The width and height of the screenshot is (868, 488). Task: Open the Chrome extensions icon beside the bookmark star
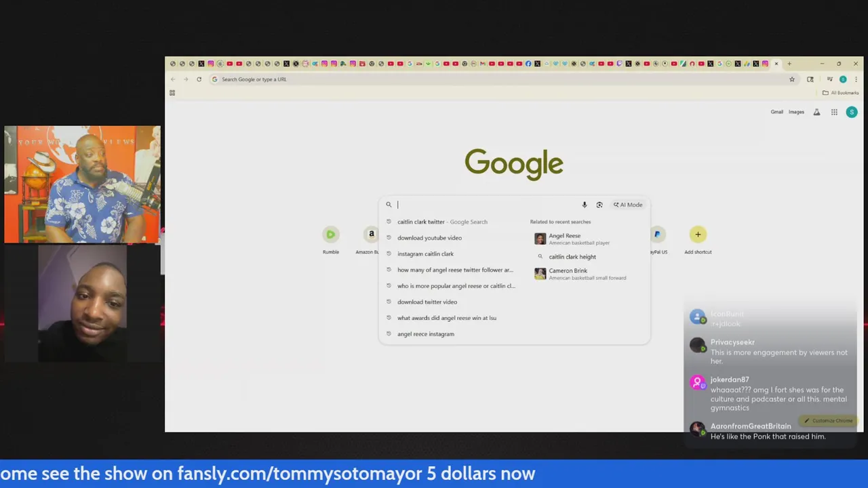click(x=810, y=79)
